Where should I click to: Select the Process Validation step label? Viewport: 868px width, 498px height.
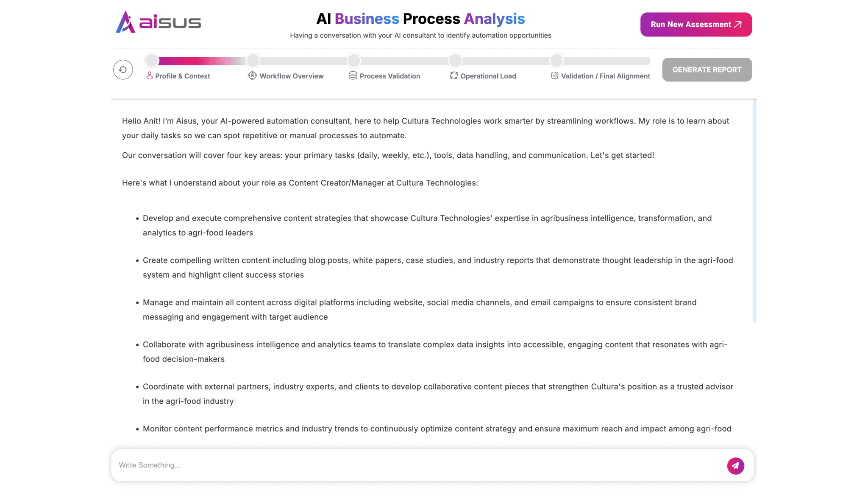point(389,76)
